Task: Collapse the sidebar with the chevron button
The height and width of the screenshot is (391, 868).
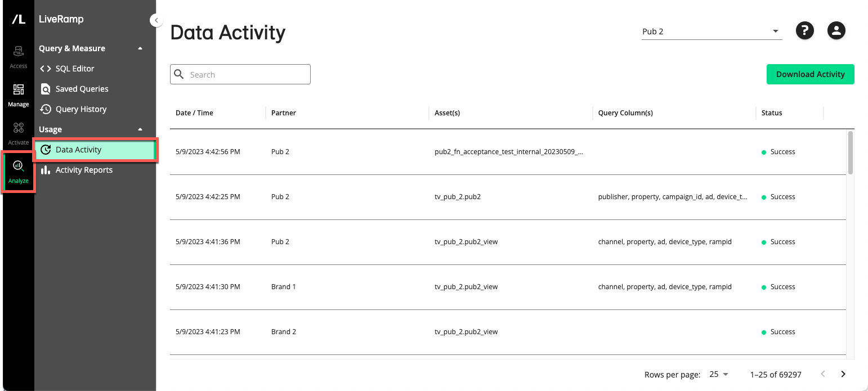Action: (x=156, y=20)
